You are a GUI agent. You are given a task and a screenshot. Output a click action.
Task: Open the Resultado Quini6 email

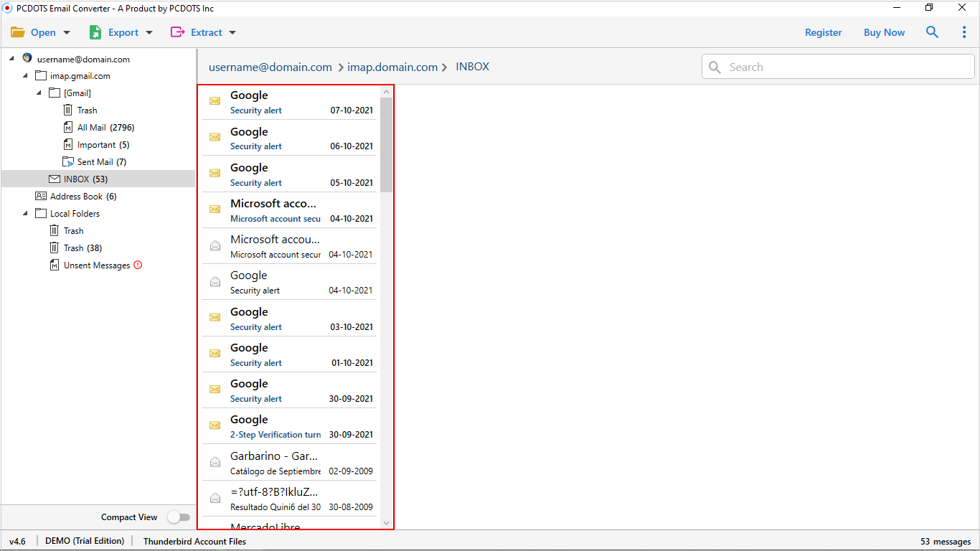click(x=289, y=499)
